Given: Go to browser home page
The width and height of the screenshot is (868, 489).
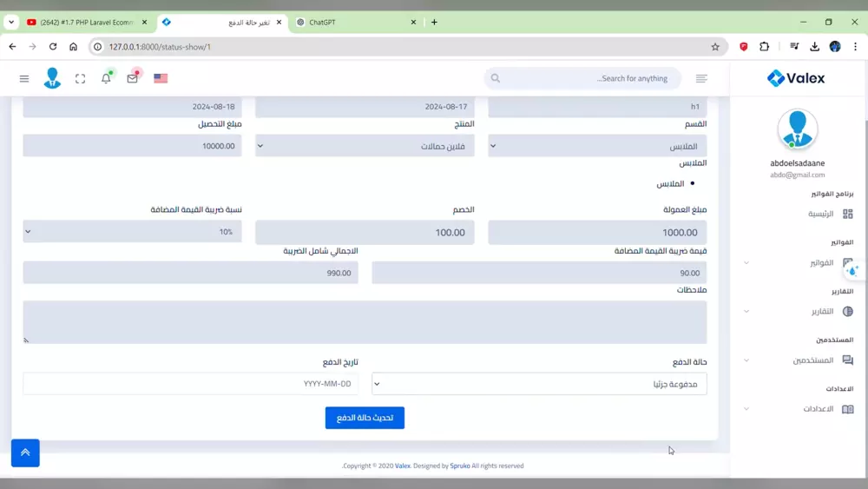Looking at the screenshot, I should (x=73, y=47).
